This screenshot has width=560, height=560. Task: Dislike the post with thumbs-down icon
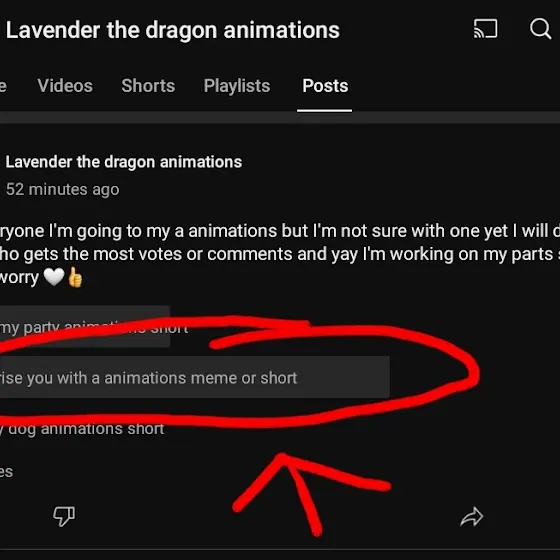[64, 516]
